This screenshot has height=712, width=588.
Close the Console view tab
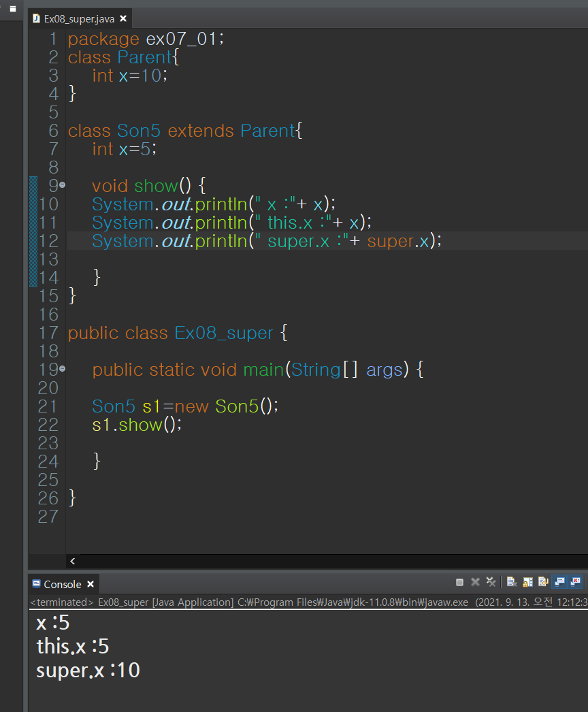tap(91, 584)
